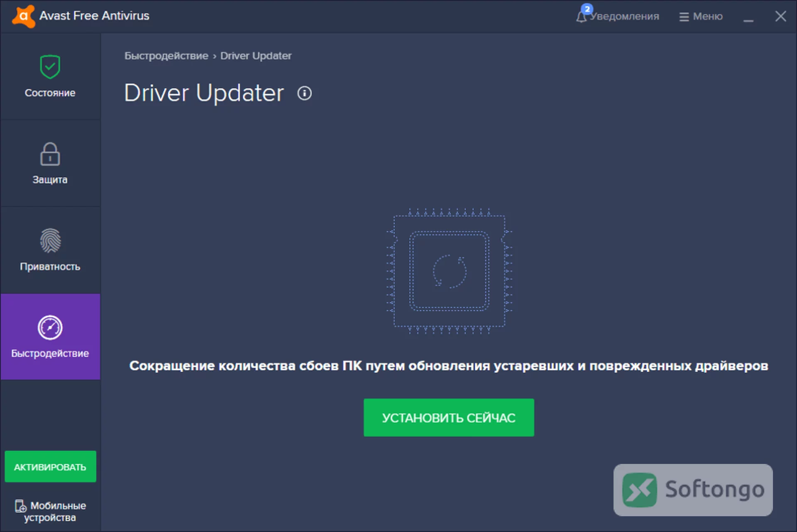Open the Приватность fingerprint section
The height and width of the screenshot is (532, 797).
50,250
